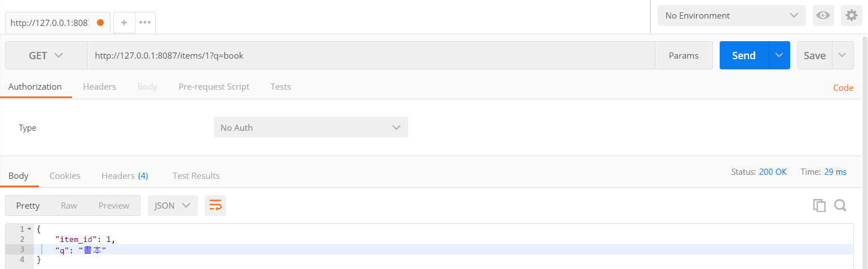
Task: Change the GET request method dropdown
Action: click(x=46, y=56)
